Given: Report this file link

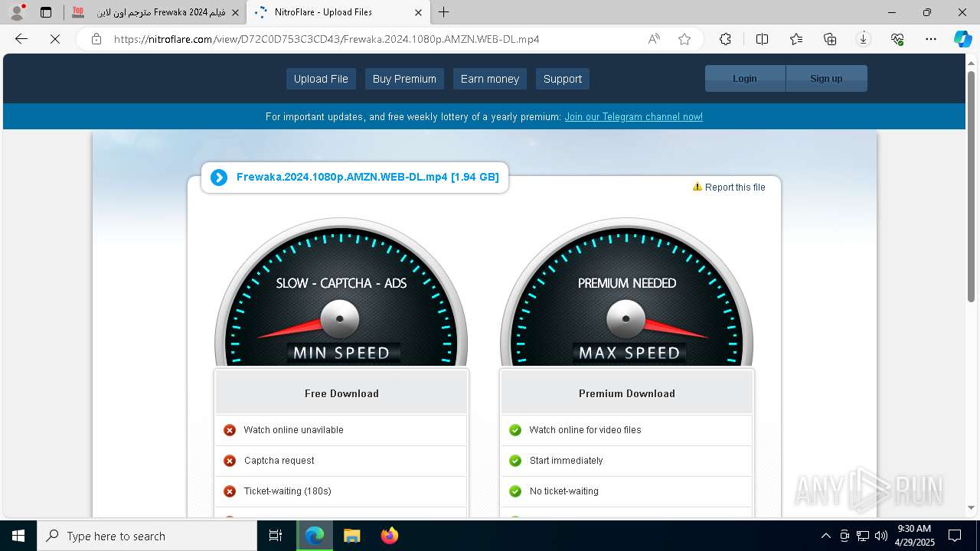Looking at the screenshot, I should point(729,187).
